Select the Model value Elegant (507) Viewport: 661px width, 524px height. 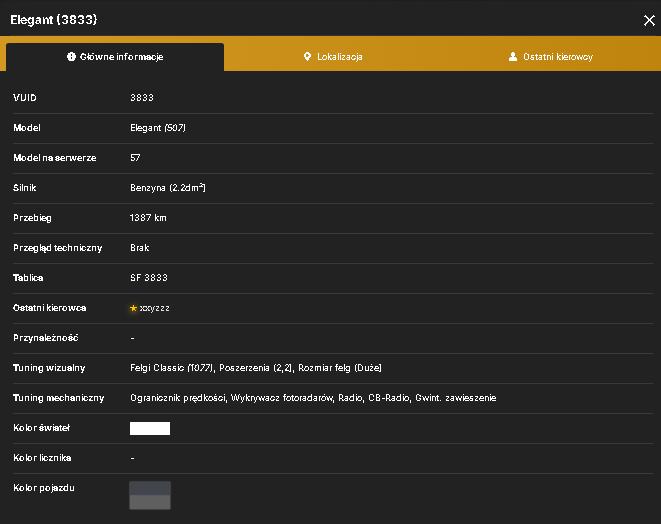click(x=158, y=128)
